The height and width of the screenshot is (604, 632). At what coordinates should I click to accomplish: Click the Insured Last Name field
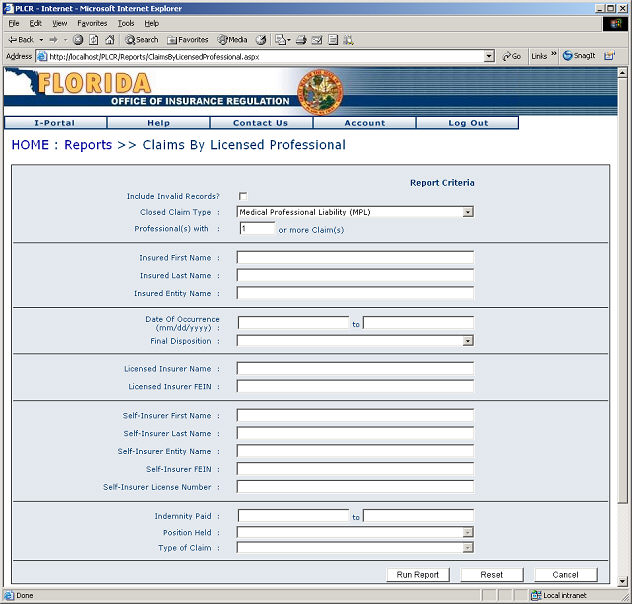click(355, 276)
